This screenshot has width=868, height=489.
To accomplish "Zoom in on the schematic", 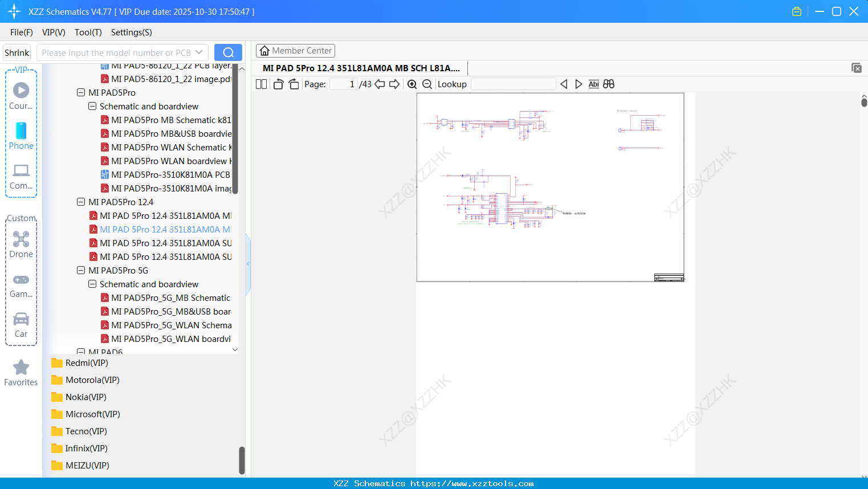I will pos(412,84).
